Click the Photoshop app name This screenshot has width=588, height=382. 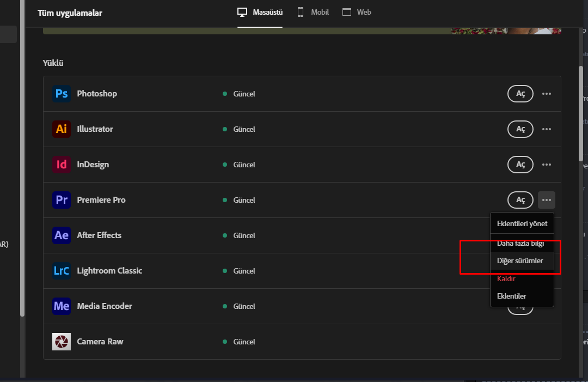[97, 93]
